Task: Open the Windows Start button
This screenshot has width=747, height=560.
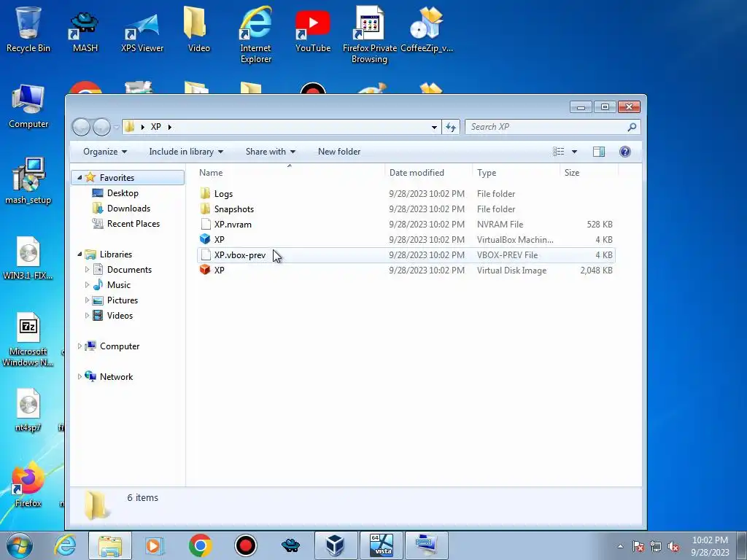Action: pyautogui.click(x=20, y=545)
